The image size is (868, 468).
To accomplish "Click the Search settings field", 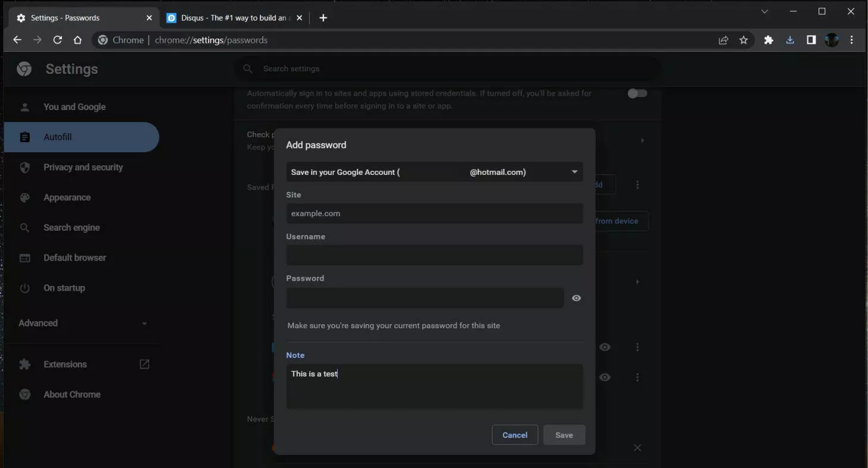I will pos(447,68).
